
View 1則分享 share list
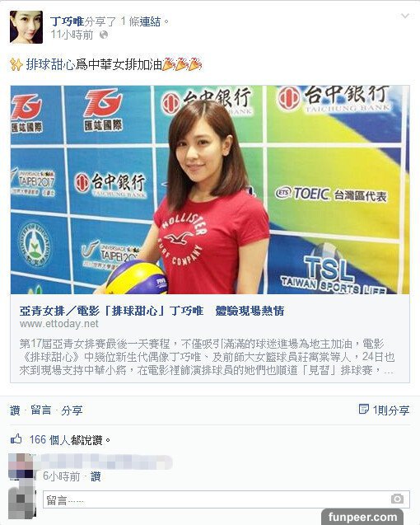[391, 410]
